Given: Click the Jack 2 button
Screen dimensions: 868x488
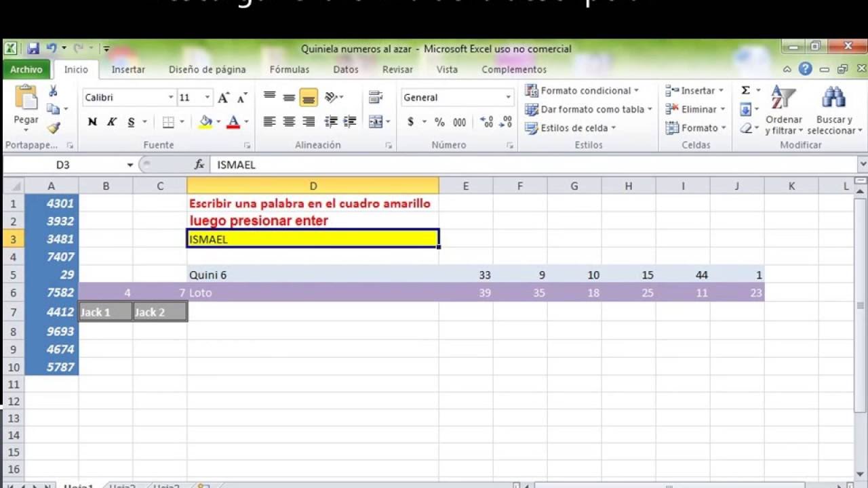Looking at the screenshot, I should (160, 312).
